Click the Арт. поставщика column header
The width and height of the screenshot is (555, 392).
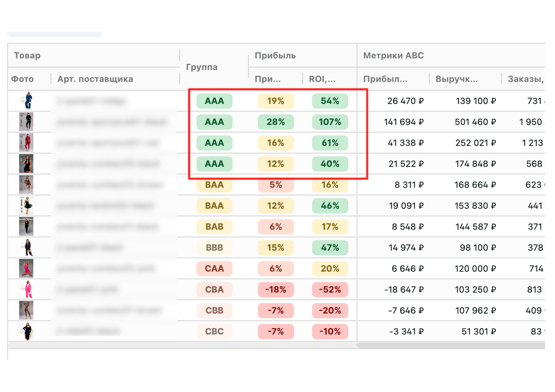click(95, 79)
